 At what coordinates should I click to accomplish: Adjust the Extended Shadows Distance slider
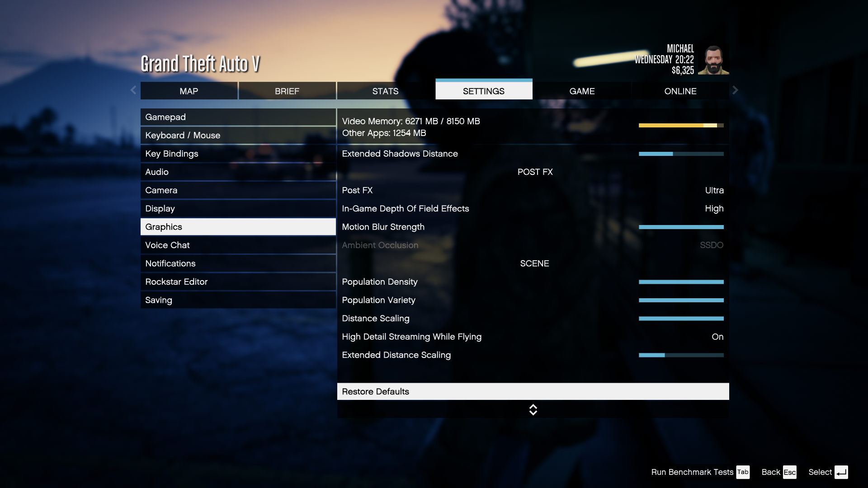click(681, 154)
